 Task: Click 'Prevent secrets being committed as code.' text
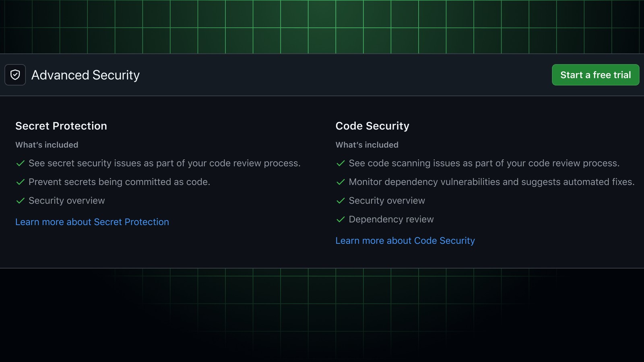(119, 182)
